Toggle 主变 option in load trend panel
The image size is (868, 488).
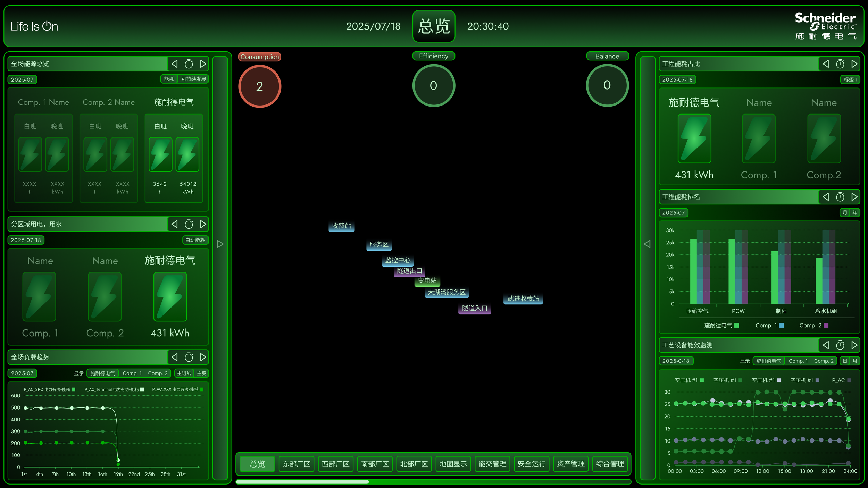coord(201,373)
